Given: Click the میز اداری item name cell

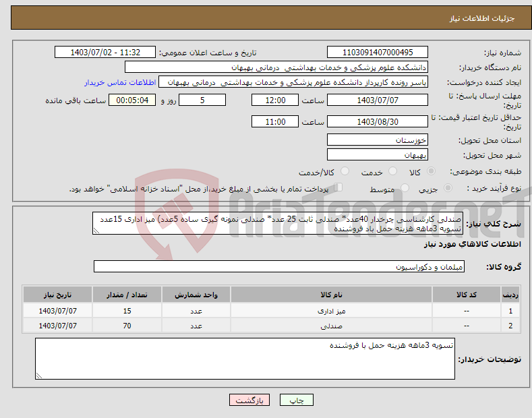Looking at the screenshot, I should coord(331,311).
